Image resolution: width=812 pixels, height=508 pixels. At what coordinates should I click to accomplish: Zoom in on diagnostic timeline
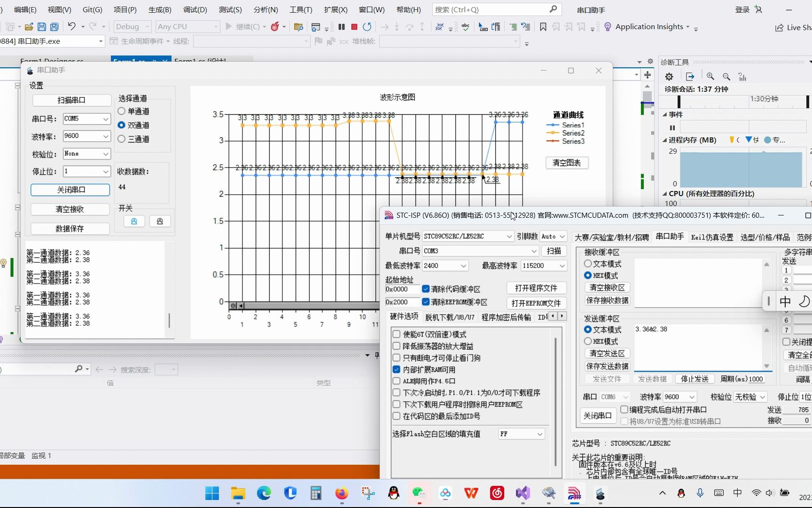[x=710, y=76]
